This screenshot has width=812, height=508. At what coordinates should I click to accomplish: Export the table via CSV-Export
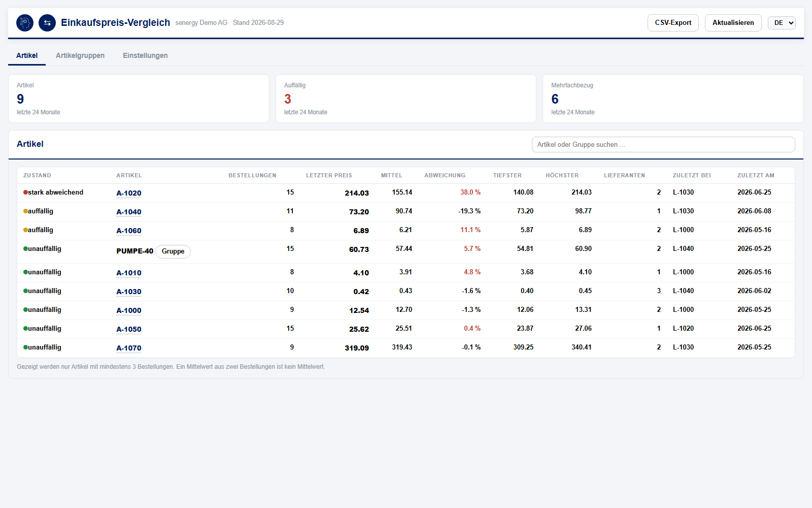pos(673,23)
